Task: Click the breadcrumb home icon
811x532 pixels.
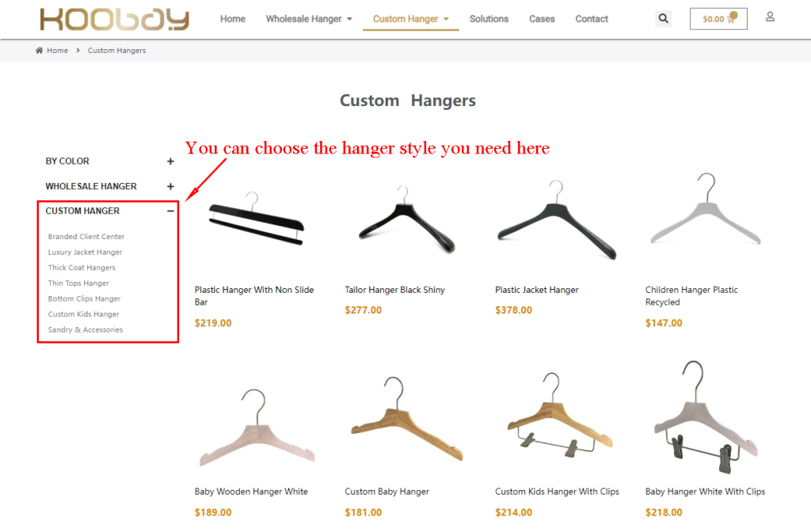Action: click(40, 50)
